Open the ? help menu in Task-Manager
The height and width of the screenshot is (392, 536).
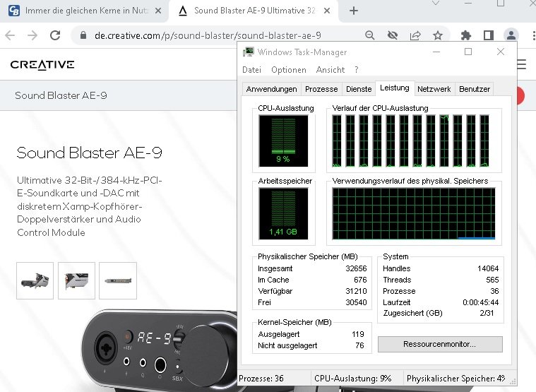pyautogui.click(x=357, y=70)
